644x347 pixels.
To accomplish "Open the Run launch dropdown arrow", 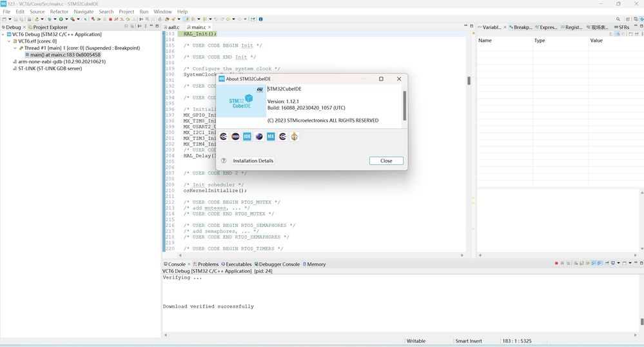I will pos(66,19).
